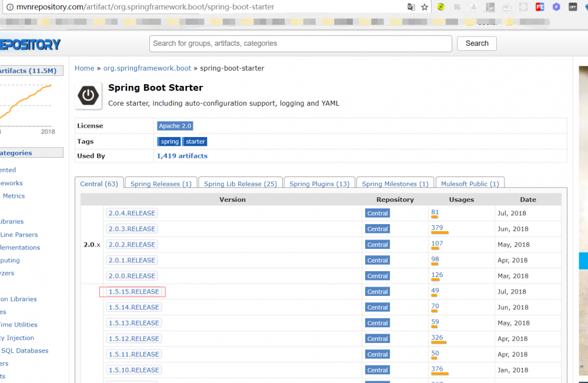The width and height of the screenshot is (588, 383).
Task: Open the Home breadcrumb link
Action: [x=84, y=68]
